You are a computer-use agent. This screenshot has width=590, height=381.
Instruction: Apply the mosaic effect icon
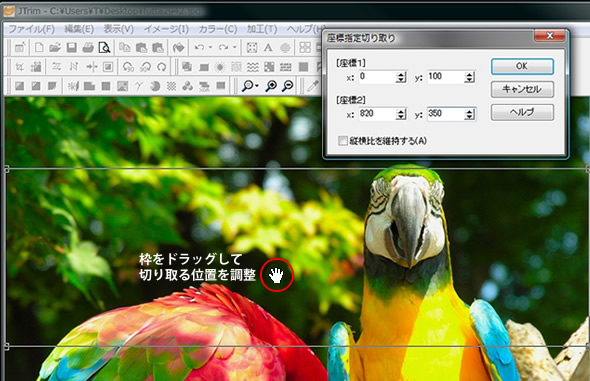pos(269,67)
